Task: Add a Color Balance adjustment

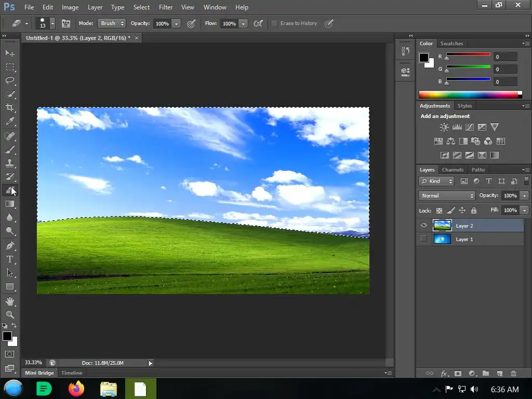Action: pos(450,141)
